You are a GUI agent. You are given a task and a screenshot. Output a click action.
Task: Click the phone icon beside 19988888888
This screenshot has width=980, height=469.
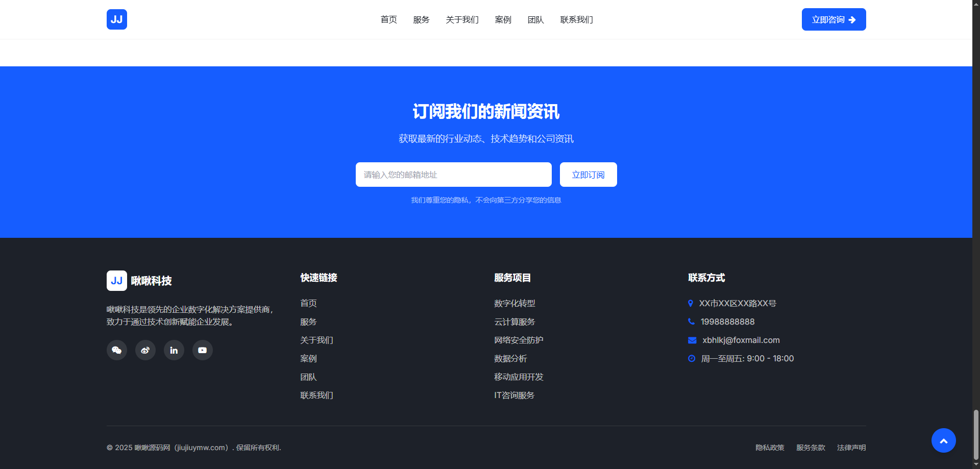coord(692,322)
